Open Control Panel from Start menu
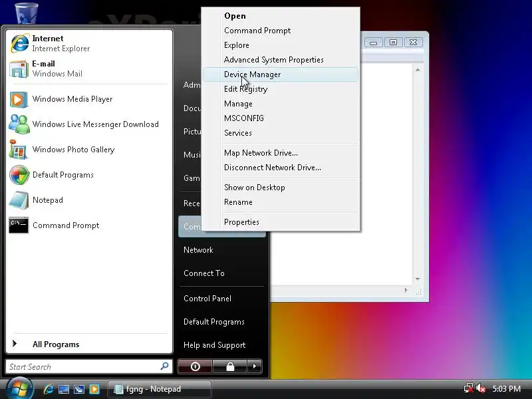This screenshot has height=399, width=532. (x=221, y=299)
